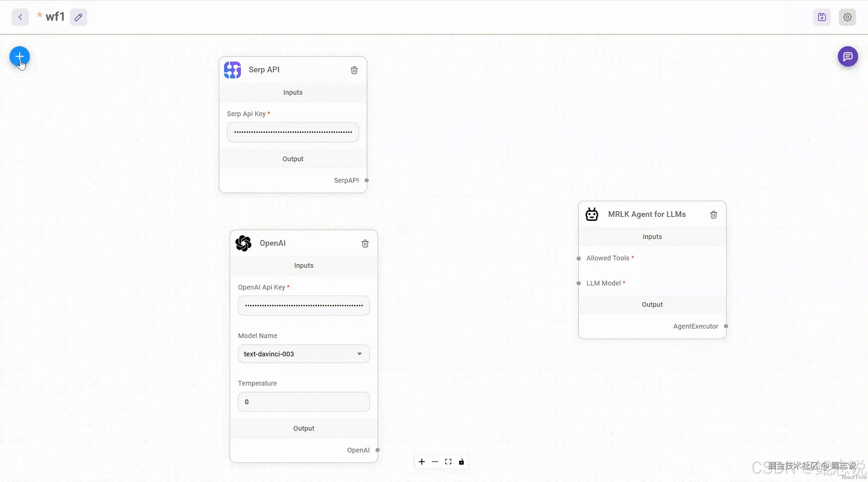Delete the MRLK Agent node
868x482 pixels.
(713, 215)
